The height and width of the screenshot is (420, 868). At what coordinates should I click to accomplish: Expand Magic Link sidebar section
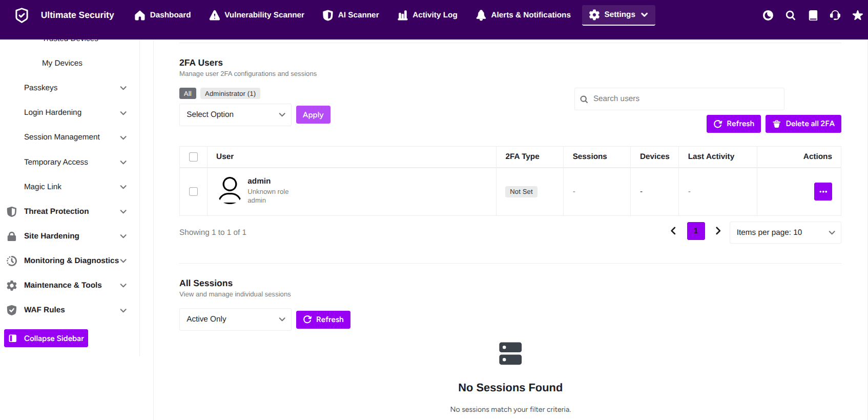pos(123,187)
